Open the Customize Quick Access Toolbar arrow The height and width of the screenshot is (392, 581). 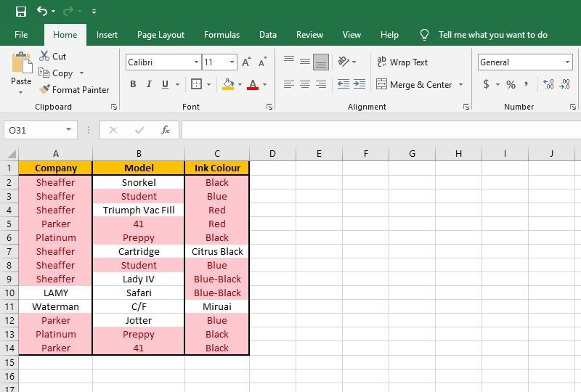[x=94, y=12]
